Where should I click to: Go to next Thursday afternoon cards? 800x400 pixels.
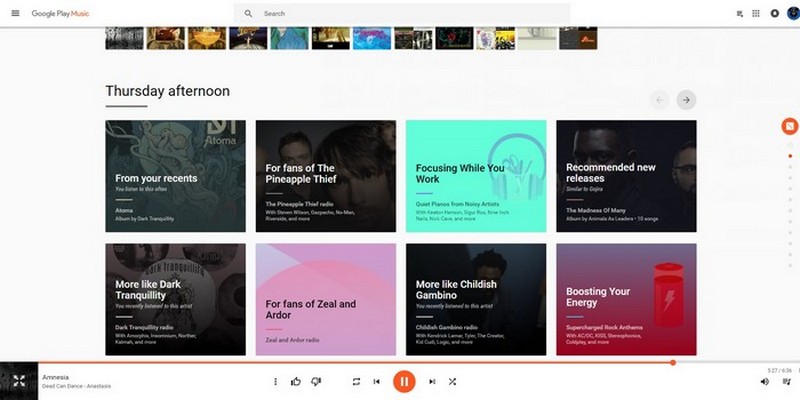click(686, 100)
